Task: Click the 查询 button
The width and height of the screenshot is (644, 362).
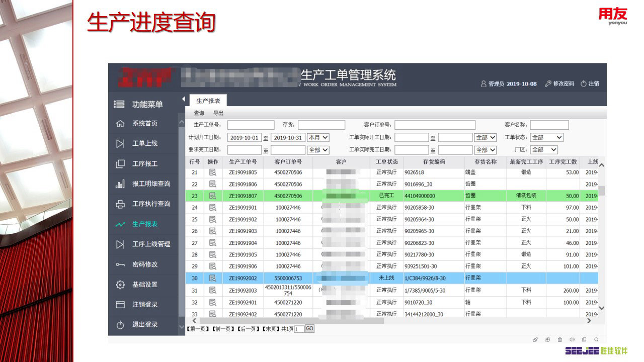Action: click(199, 113)
